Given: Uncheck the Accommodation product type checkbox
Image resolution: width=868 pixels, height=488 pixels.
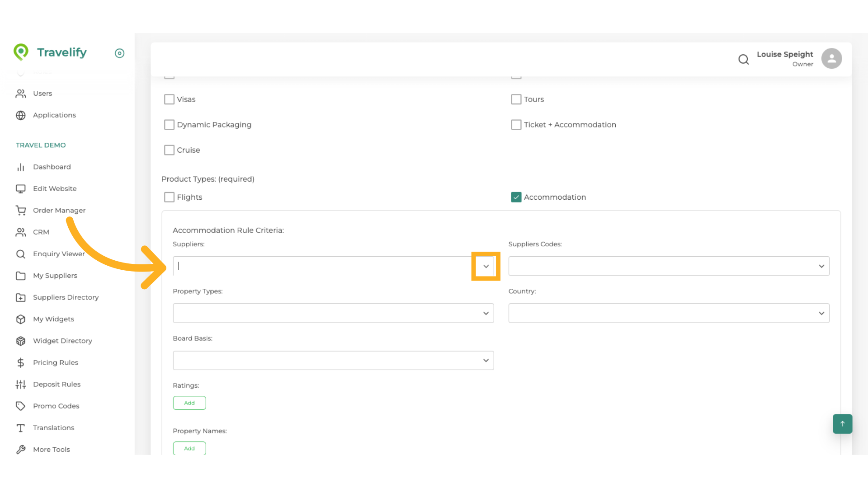Looking at the screenshot, I should [x=516, y=197].
